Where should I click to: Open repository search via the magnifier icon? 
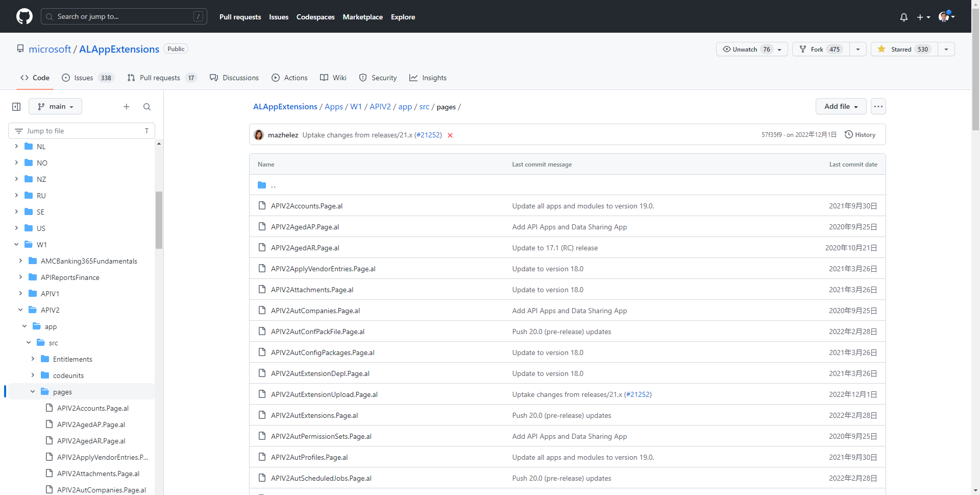tap(147, 107)
